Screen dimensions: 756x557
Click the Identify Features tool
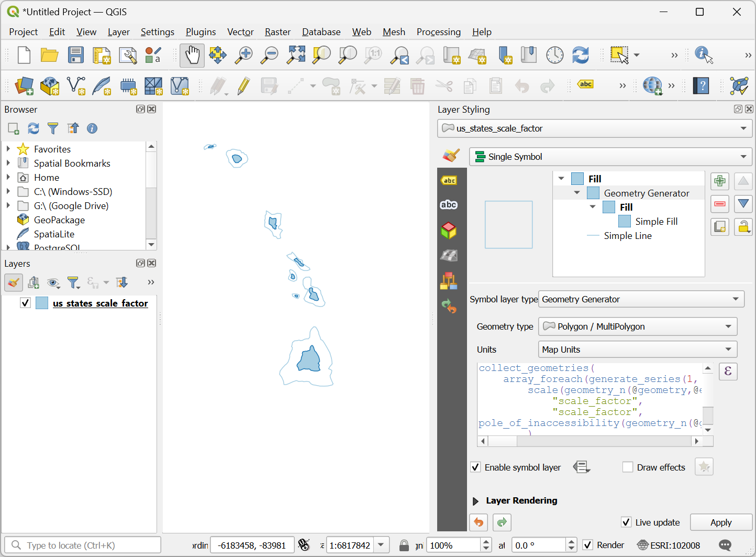click(x=703, y=55)
